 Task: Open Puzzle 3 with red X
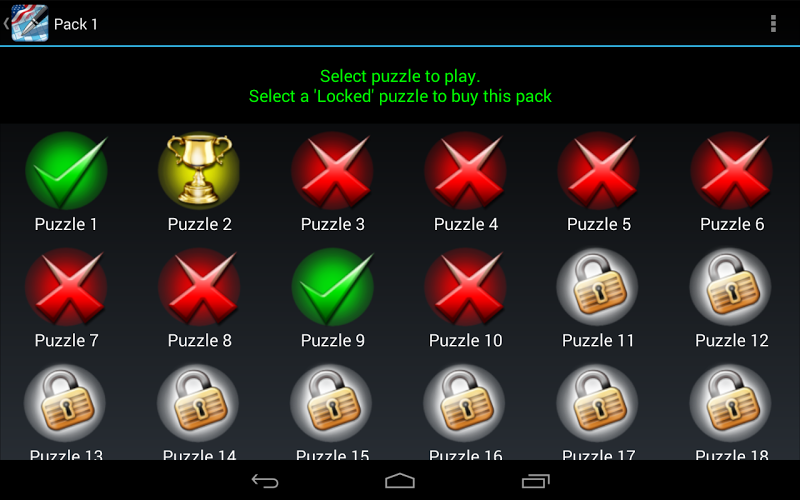point(332,170)
